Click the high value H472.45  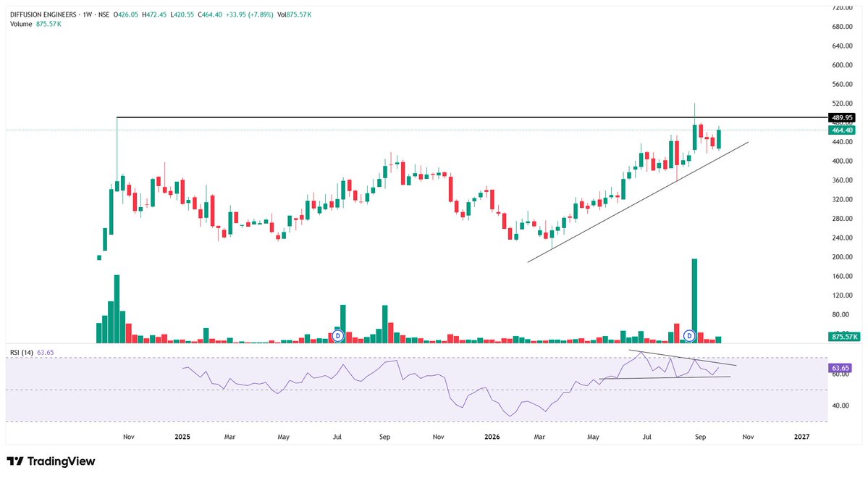click(x=154, y=15)
